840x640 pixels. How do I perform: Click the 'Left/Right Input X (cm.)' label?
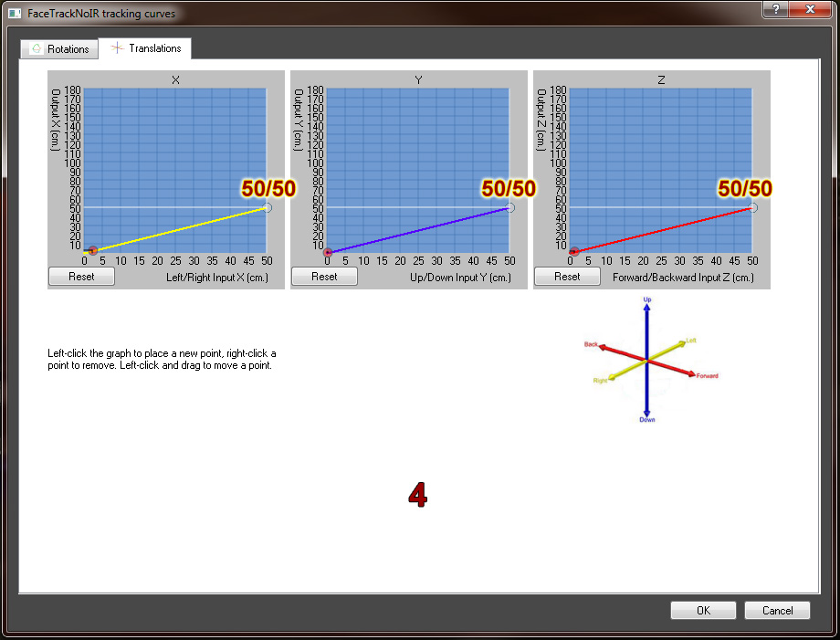coord(217,278)
